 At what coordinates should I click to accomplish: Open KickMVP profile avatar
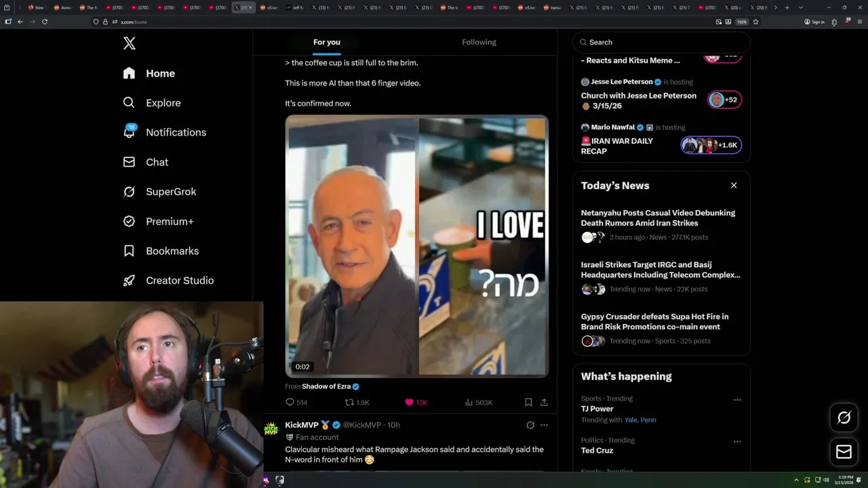pyautogui.click(x=271, y=430)
